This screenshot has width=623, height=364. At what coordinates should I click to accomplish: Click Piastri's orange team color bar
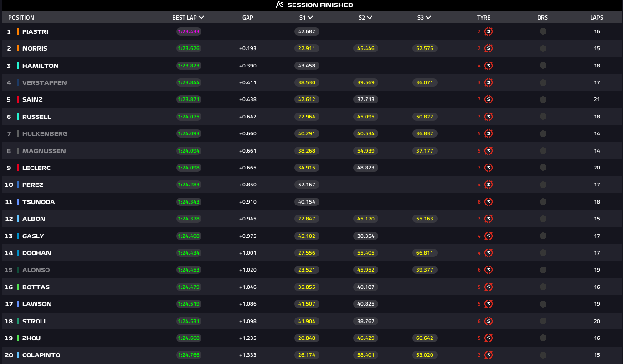(x=18, y=31)
